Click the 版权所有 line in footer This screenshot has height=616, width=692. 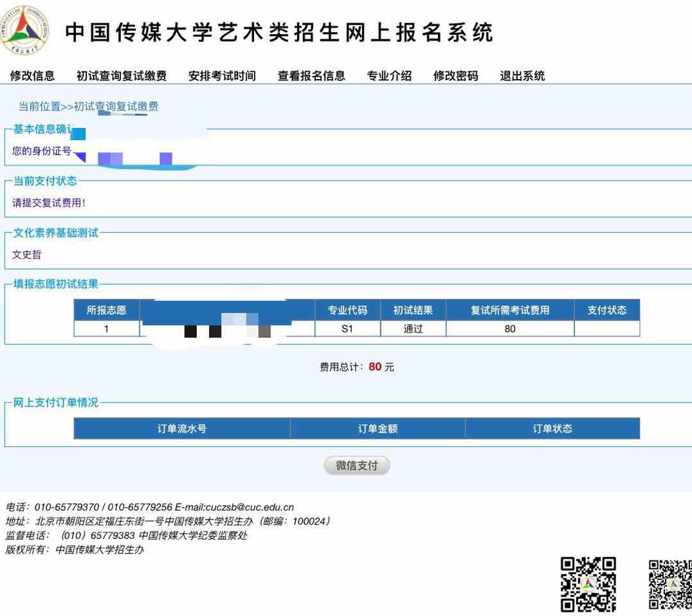click(75, 550)
